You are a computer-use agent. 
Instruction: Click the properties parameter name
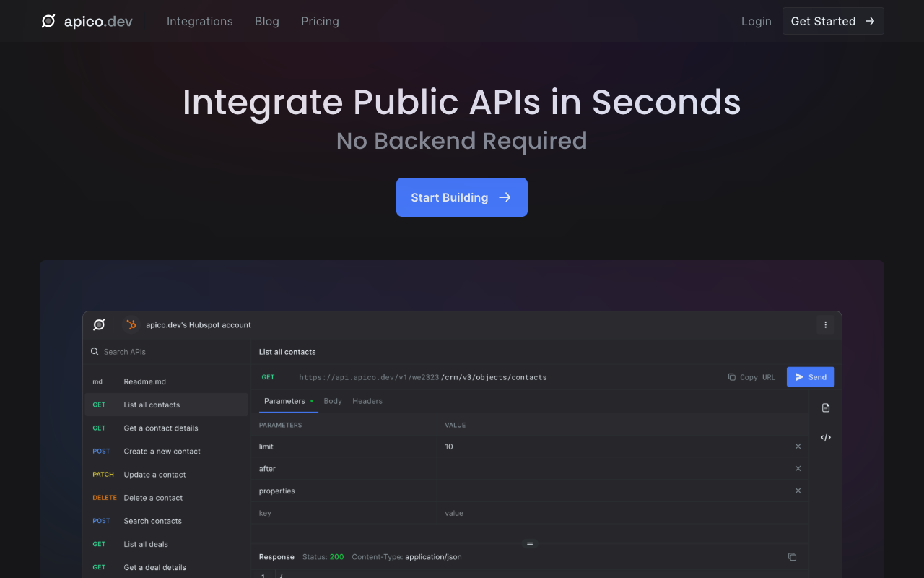pos(277,491)
